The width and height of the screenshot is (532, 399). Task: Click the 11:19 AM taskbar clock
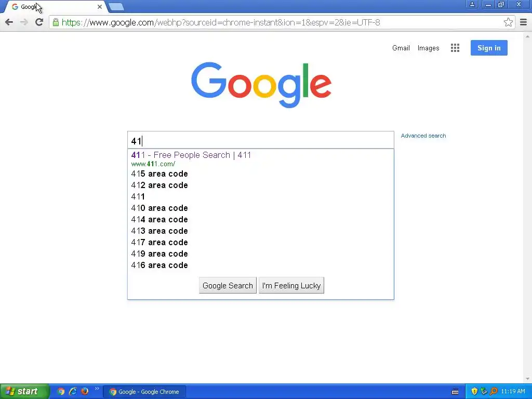coord(513,392)
